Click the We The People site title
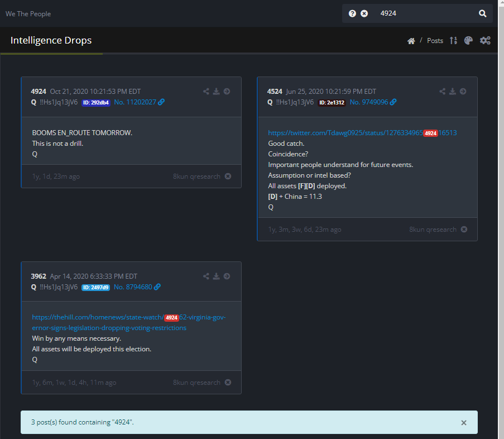This screenshot has width=504, height=439. (x=28, y=14)
